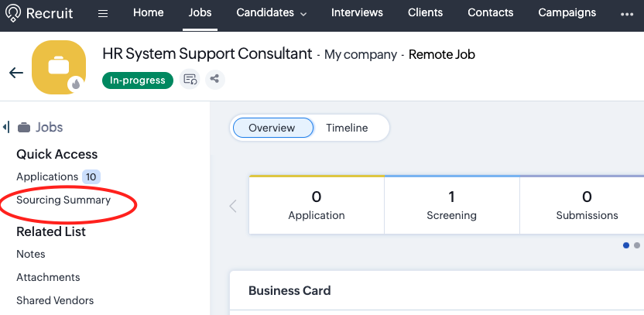Click the yellow briefcase job avatar
644x315 pixels.
coord(59,67)
